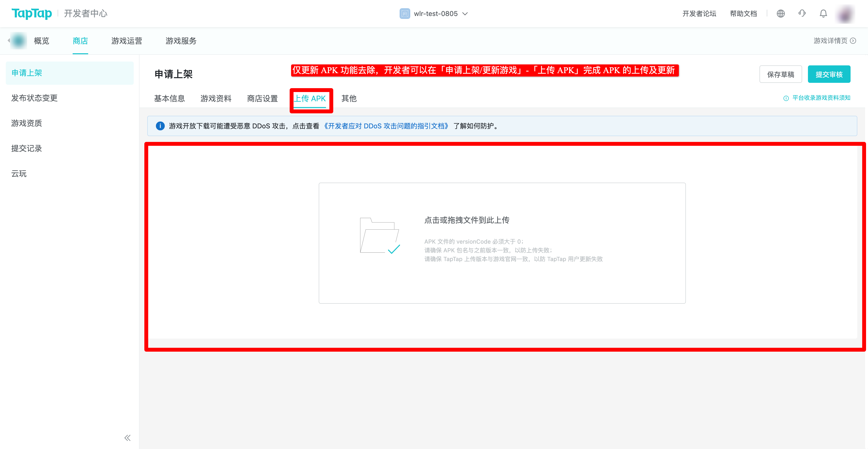Image resolution: width=868 pixels, height=449 pixels.
Task: Click the TapTap logo
Action: pos(32,14)
